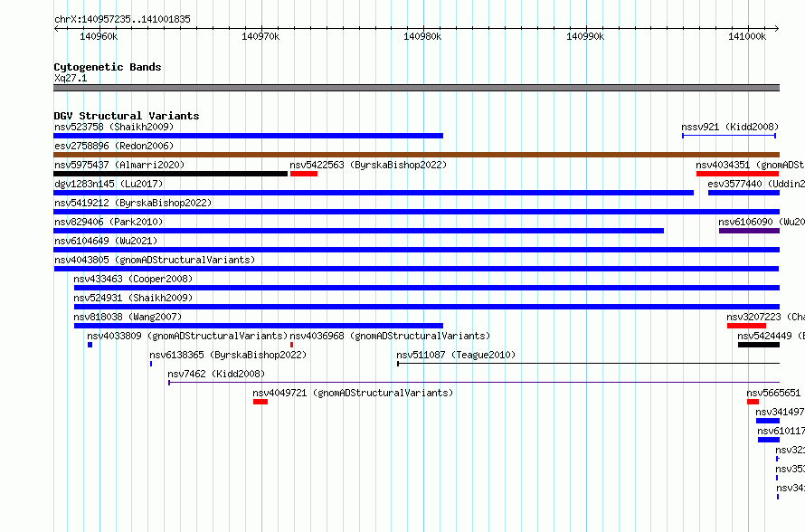Image resolution: width=805 pixels, height=532 pixels.
Task: Open nsv5419212 (ByrskaBishop2022) label
Action: tap(133, 203)
